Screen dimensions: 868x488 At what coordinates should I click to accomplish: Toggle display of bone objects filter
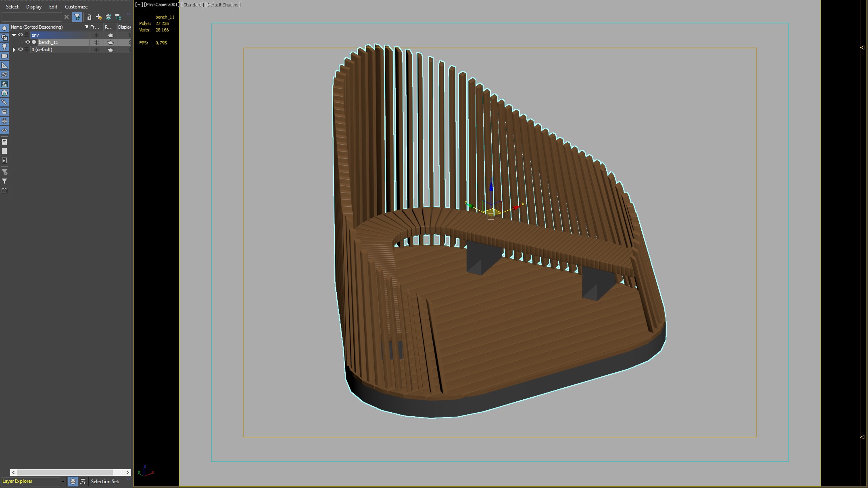point(4,102)
